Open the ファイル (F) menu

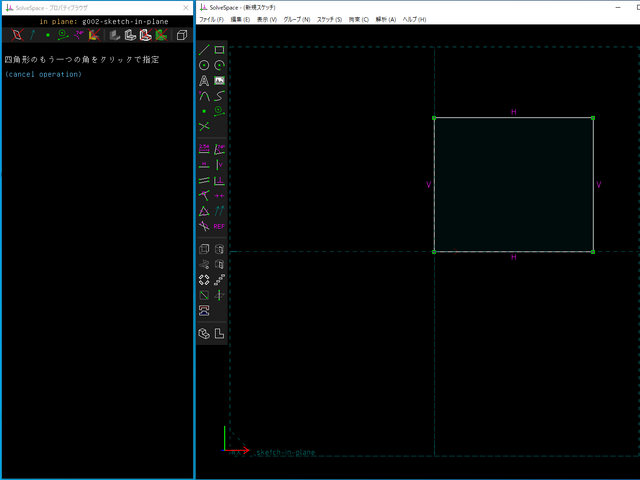coord(211,19)
